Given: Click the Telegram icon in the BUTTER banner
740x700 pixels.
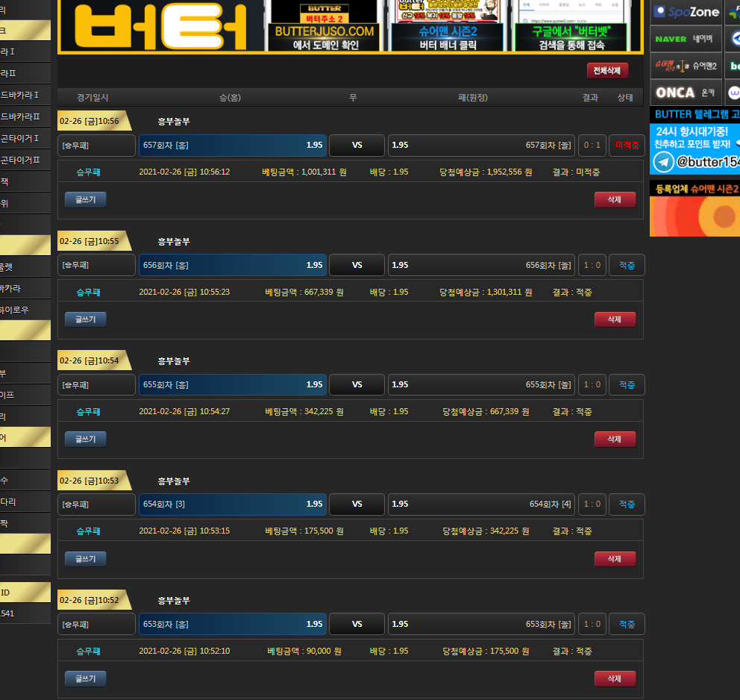Looking at the screenshot, I should 663,161.
